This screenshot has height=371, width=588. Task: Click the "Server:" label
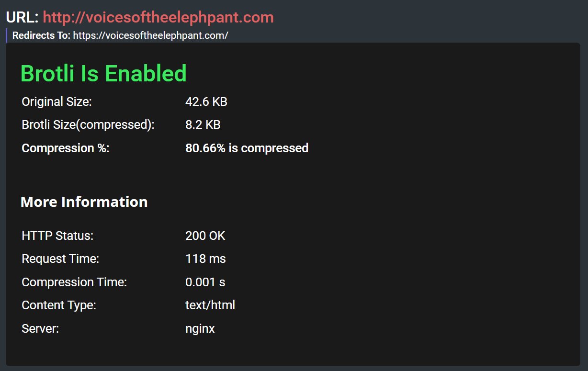40,329
